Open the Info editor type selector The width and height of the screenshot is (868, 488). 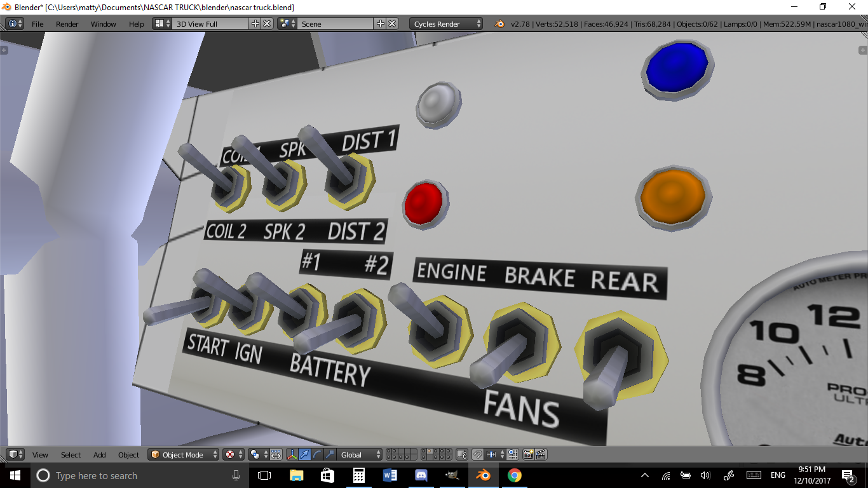pos(15,24)
